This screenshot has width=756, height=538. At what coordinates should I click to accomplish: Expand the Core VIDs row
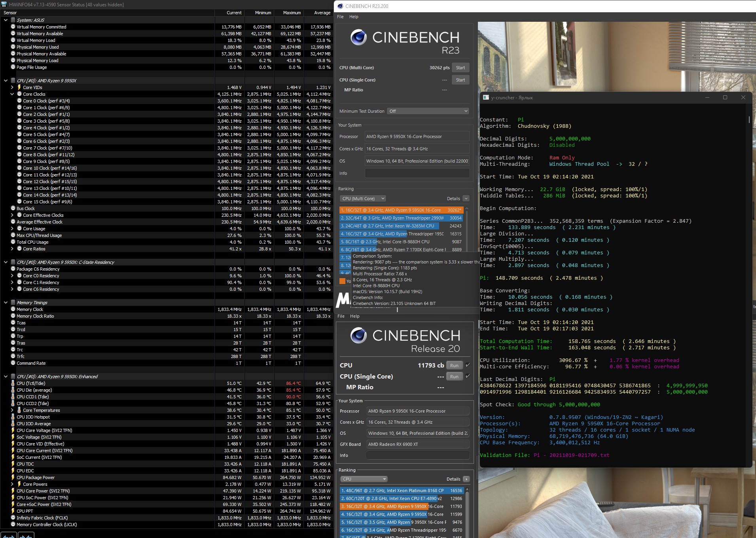point(12,87)
